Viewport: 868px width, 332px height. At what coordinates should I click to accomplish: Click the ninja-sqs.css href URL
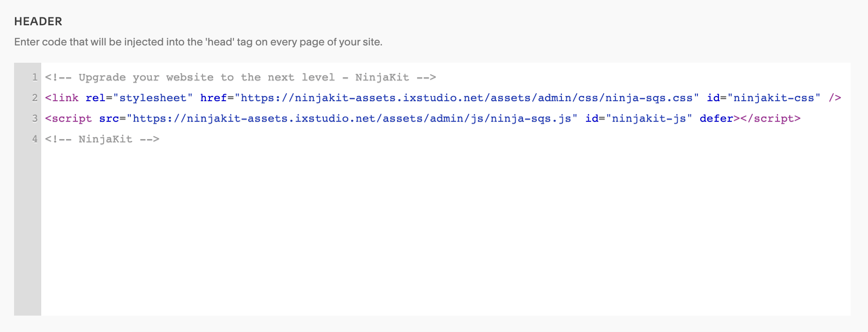(x=466, y=98)
